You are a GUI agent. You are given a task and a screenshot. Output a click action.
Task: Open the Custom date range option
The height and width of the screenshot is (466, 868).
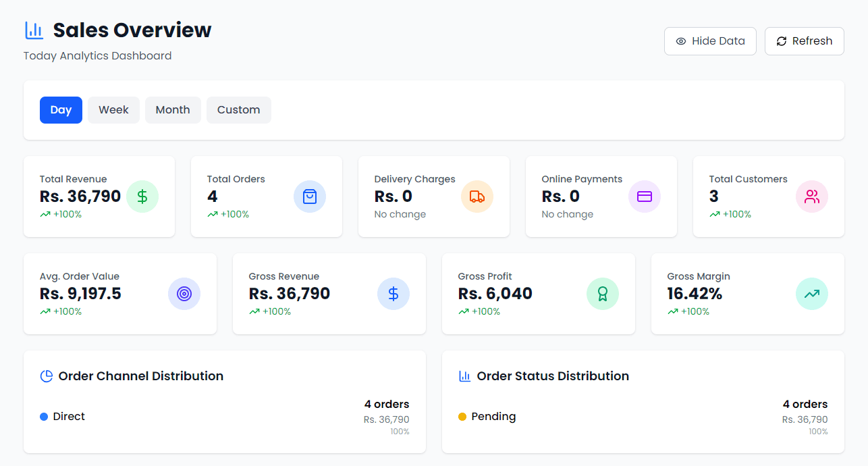[238, 110]
